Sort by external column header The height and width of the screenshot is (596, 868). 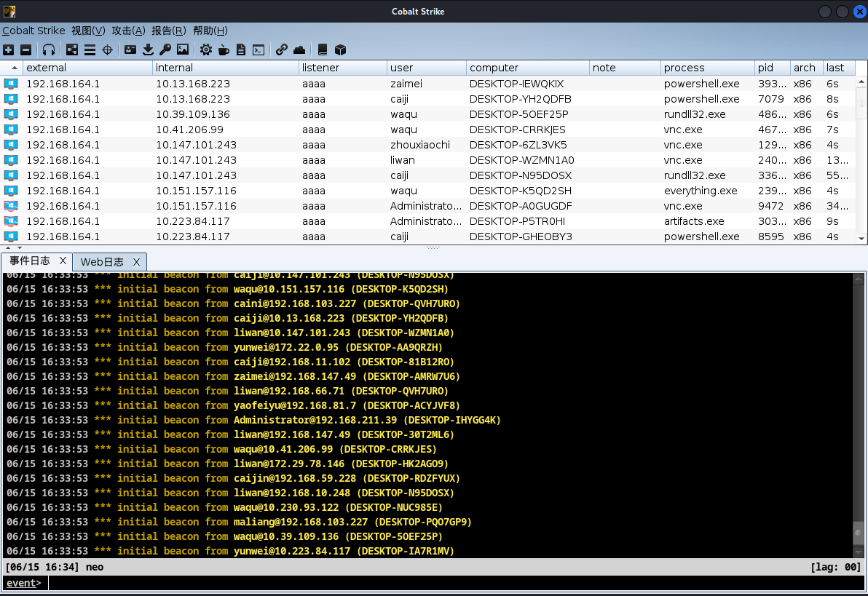click(x=87, y=68)
